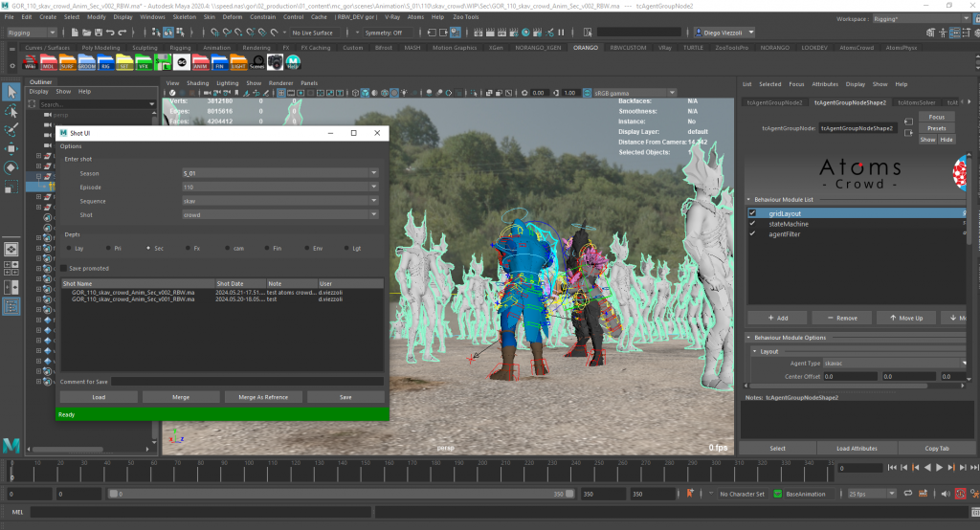Click the play forward button
This screenshot has width=980, height=530.
[939, 468]
